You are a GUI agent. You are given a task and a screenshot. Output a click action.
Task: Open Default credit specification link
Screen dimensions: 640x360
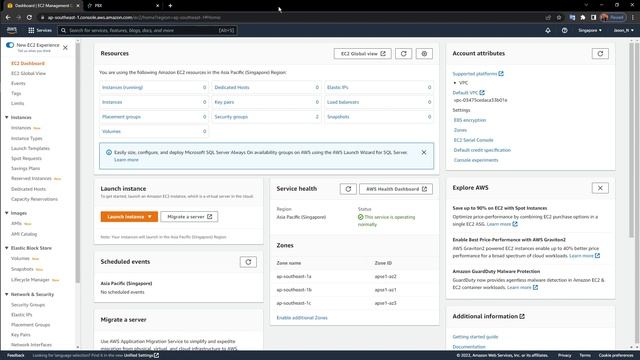[x=482, y=150]
